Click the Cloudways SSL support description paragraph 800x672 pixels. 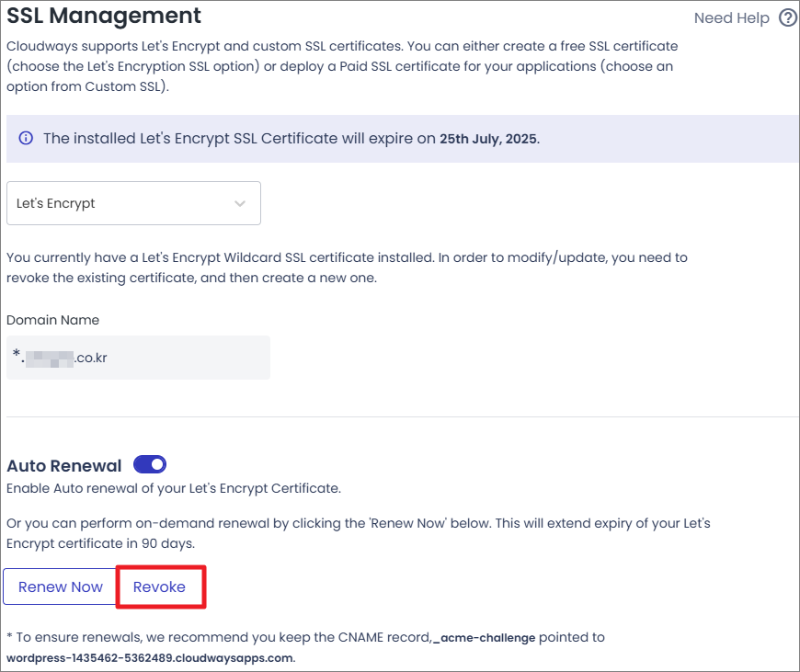point(342,66)
